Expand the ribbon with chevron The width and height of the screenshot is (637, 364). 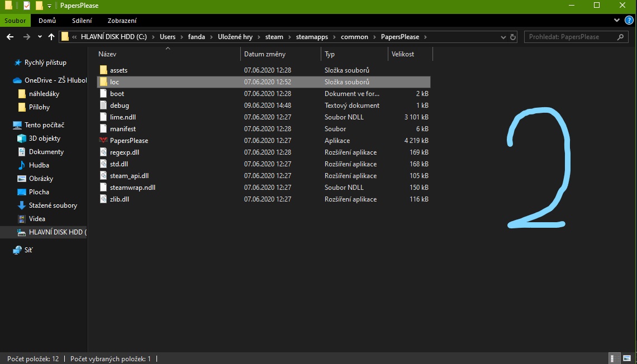[x=617, y=20]
